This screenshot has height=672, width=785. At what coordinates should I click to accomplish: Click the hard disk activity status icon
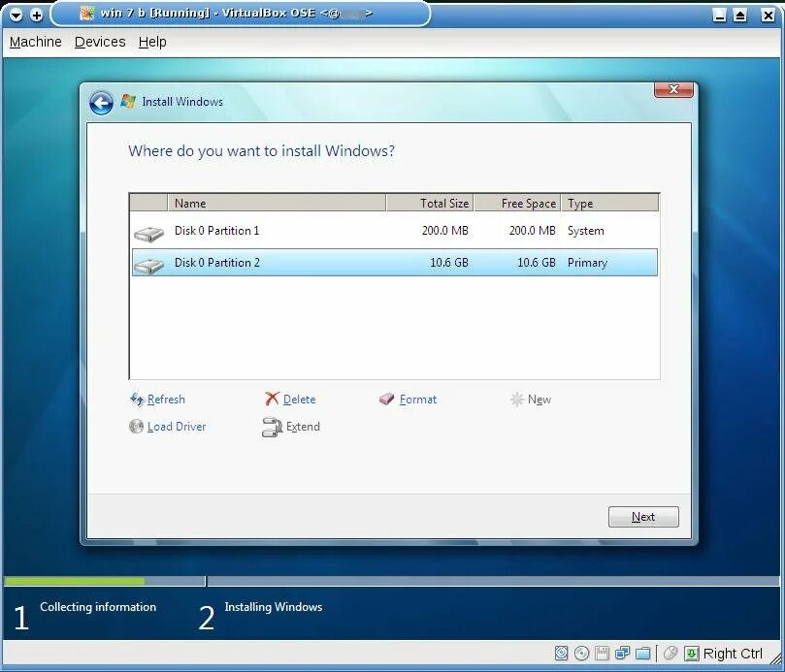[561, 653]
